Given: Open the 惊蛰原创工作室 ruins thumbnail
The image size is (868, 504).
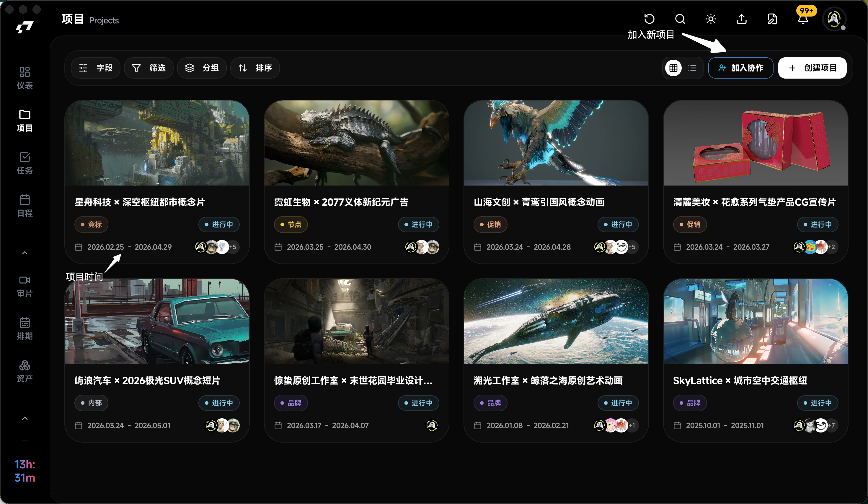Looking at the screenshot, I should [x=357, y=321].
